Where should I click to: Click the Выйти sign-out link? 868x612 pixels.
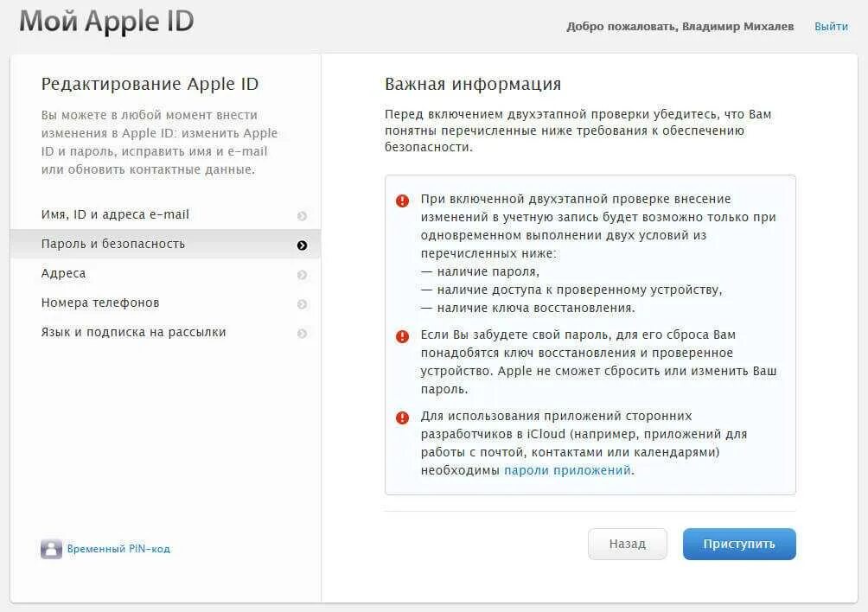[831, 27]
